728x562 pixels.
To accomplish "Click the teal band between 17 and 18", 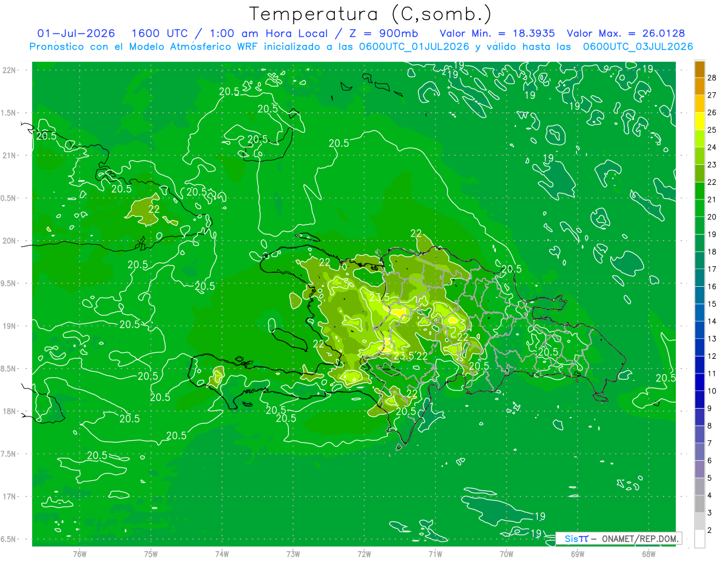I will pyautogui.click(x=699, y=260).
